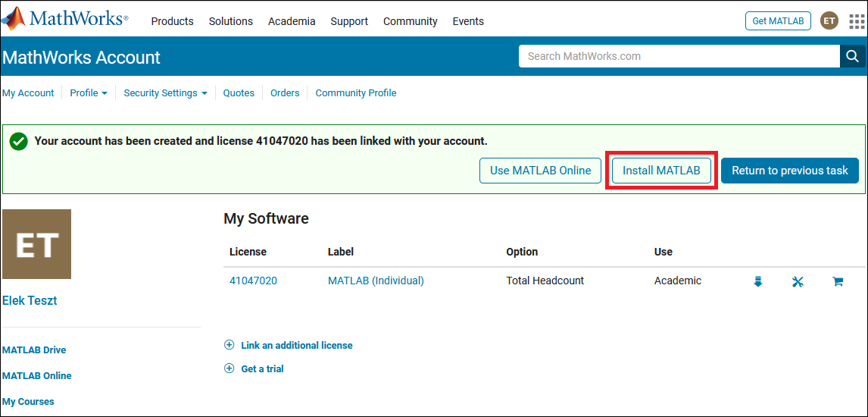Expand the Security Settings dropdown

pyautogui.click(x=165, y=93)
